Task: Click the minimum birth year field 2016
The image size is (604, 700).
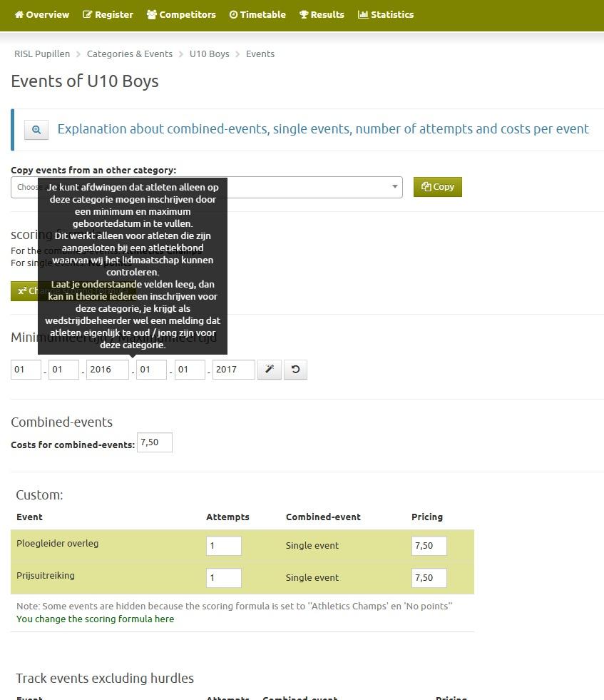Action: (107, 370)
